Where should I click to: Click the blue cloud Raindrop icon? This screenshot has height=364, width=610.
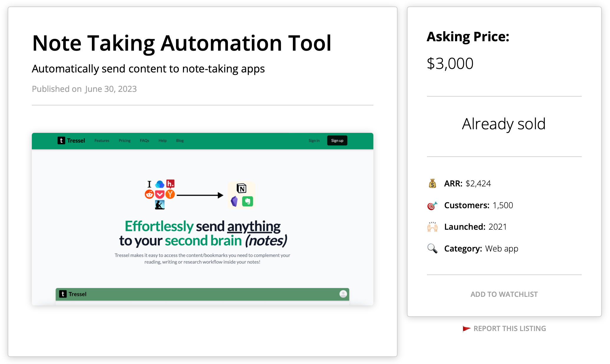point(160,184)
